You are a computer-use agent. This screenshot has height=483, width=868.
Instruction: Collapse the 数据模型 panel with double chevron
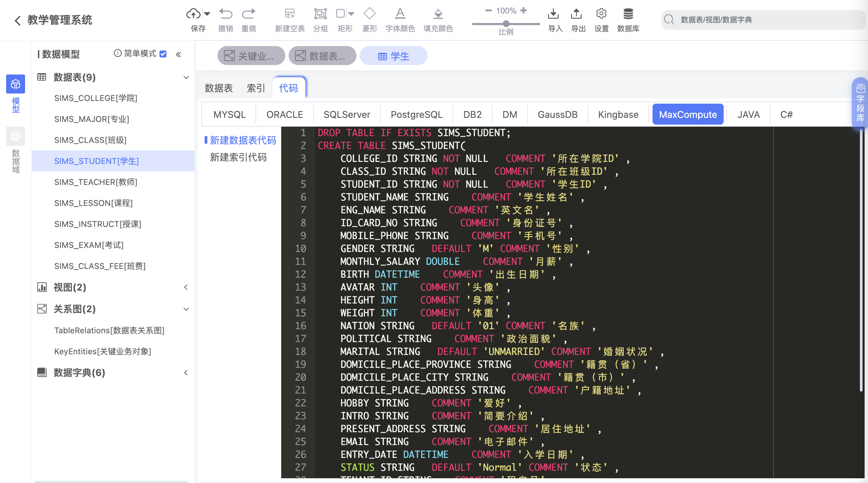pos(179,54)
